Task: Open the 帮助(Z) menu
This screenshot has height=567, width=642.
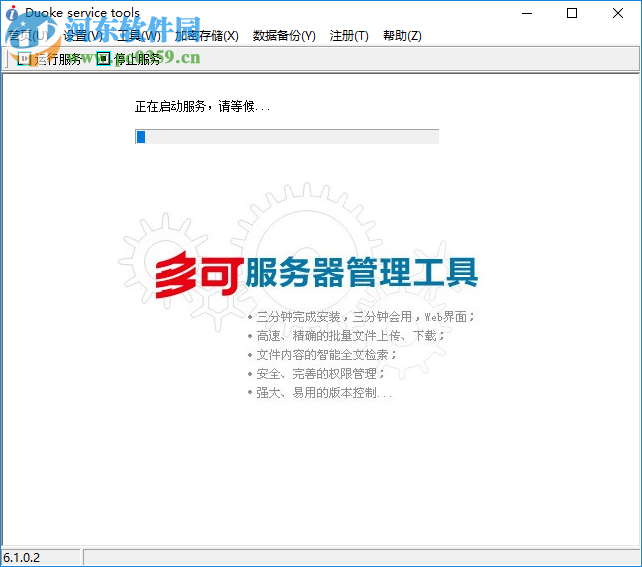Action: [x=402, y=36]
